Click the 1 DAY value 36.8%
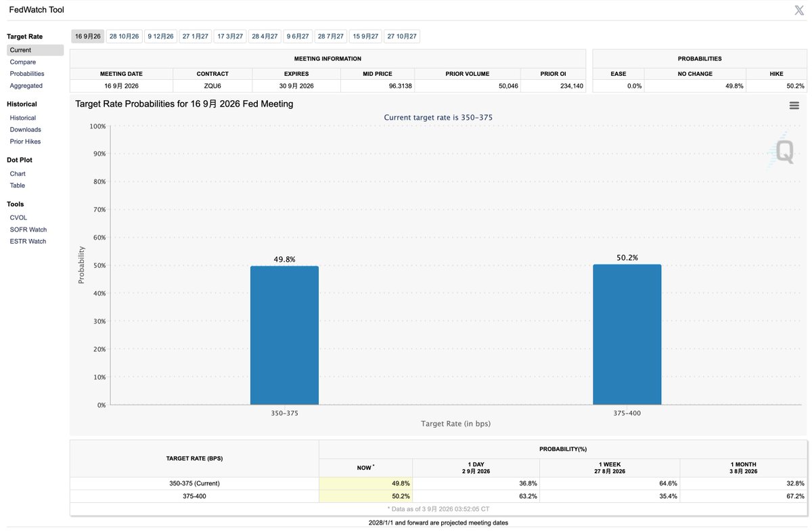 coord(528,483)
